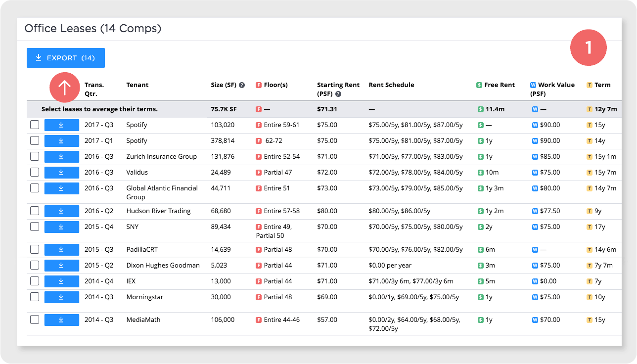This screenshot has height=364, width=637.
Task: Click the download button on Hudson River Trading row
Action: [x=61, y=211]
